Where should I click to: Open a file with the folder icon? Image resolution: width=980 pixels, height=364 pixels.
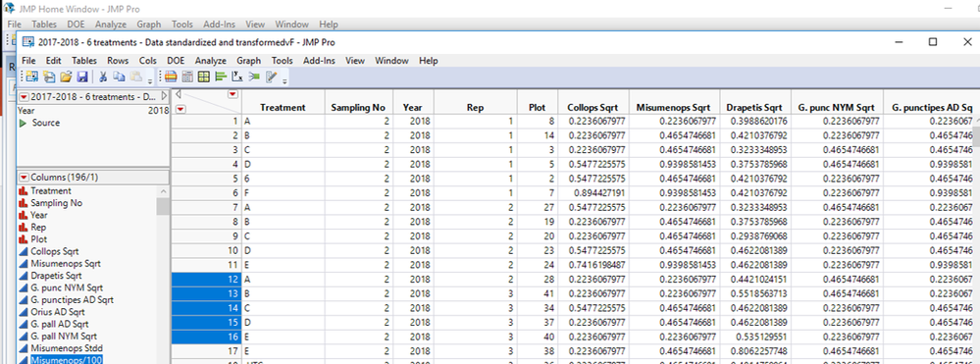tap(66, 77)
